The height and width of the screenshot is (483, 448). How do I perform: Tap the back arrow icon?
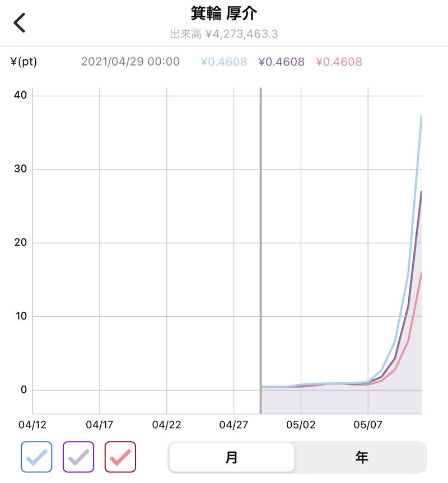20,24
